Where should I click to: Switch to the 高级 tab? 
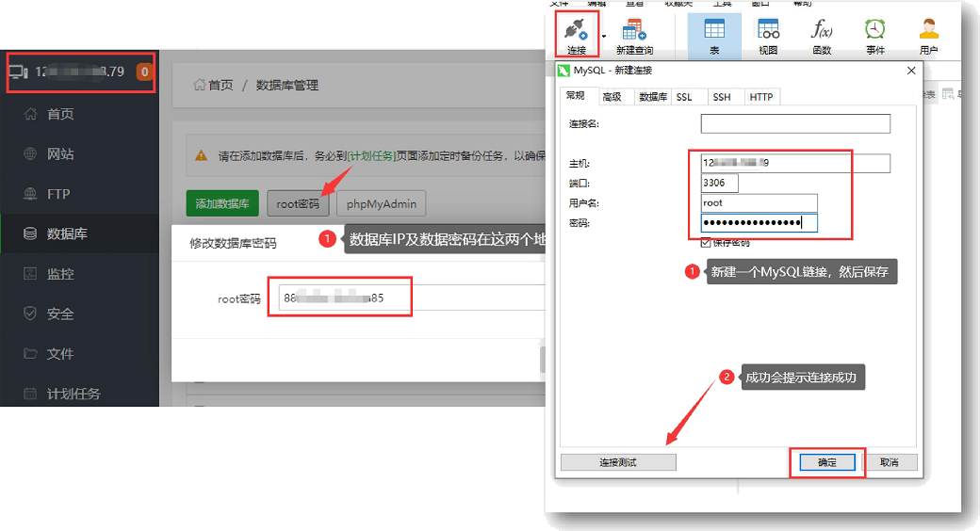click(612, 97)
